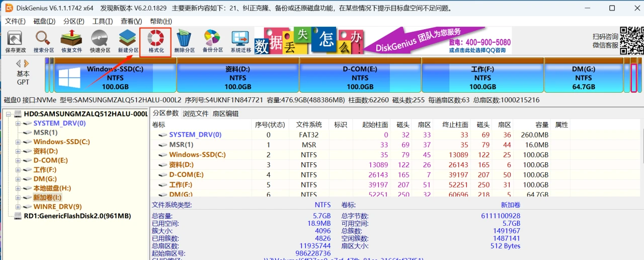This screenshot has height=260, width=644.
Task: Click the drive icon beside MSR(1) in the table
Action: click(163, 145)
